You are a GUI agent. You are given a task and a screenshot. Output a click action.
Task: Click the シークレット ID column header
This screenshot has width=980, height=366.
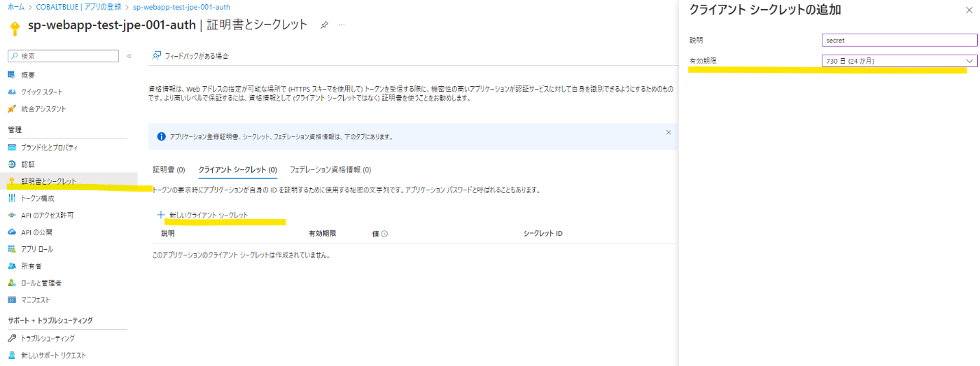tap(543, 234)
